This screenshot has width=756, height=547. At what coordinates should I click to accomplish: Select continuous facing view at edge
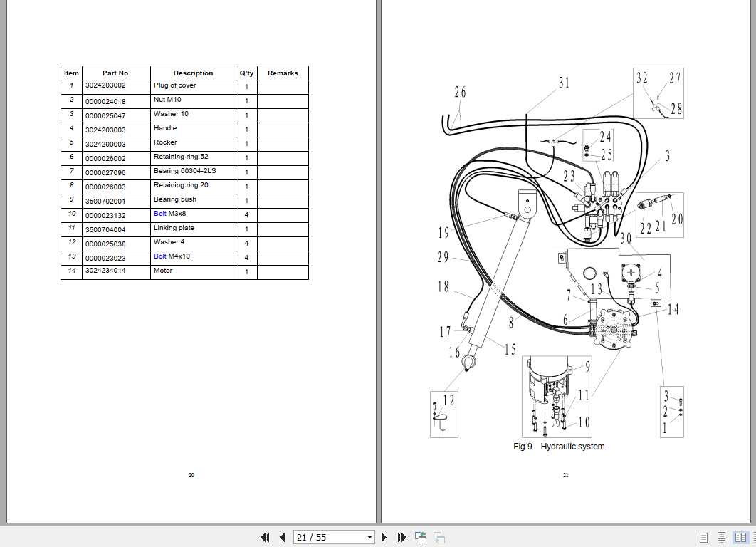(754, 537)
